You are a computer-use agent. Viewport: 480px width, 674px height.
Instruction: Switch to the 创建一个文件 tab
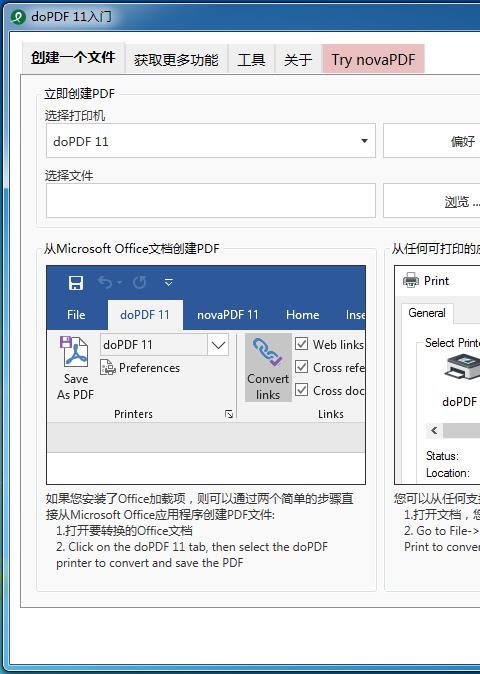click(73, 58)
